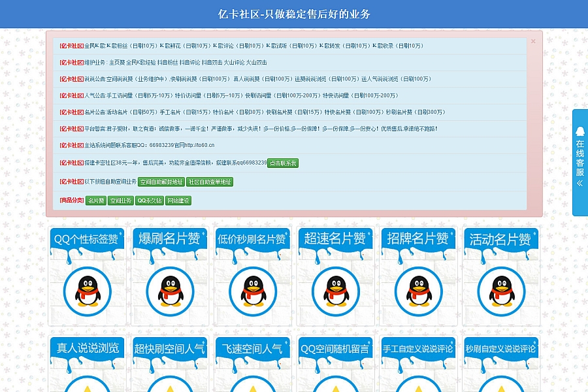Choose the 手工自定义说说评论 card
The width and height of the screenshot is (588, 392).
419,364
